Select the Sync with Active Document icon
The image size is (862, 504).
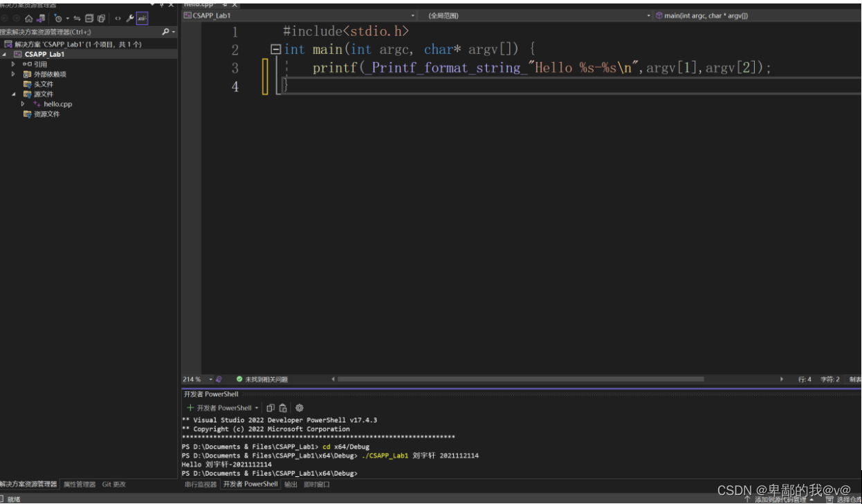pyautogui.click(x=78, y=18)
